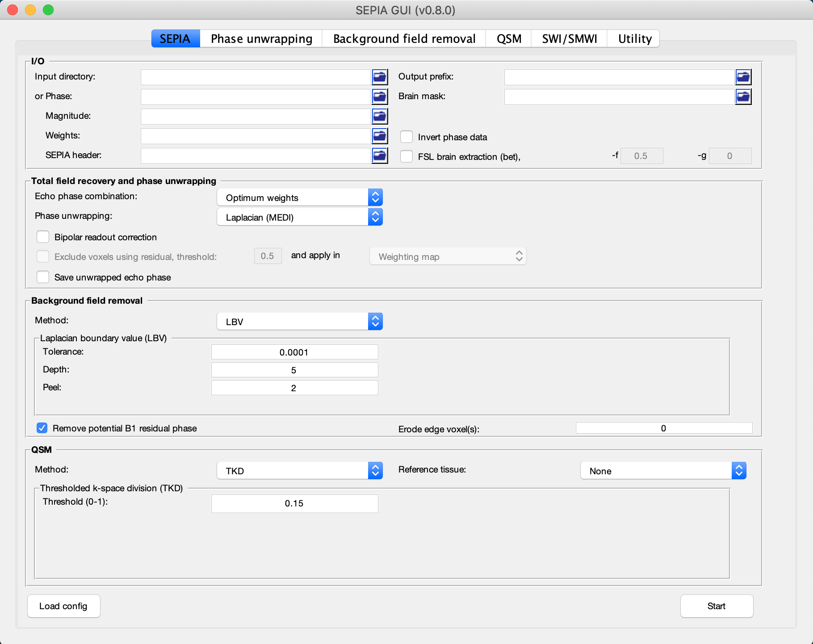Enable Invert phase data option
Image resolution: width=813 pixels, height=644 pixels.
[x=406, y=137]
